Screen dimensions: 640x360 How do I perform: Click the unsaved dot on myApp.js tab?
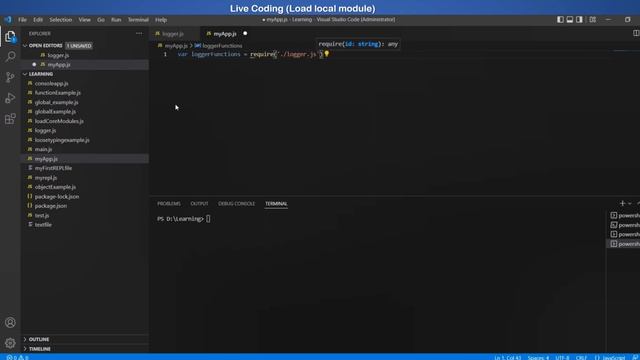(x=245, y=33)
